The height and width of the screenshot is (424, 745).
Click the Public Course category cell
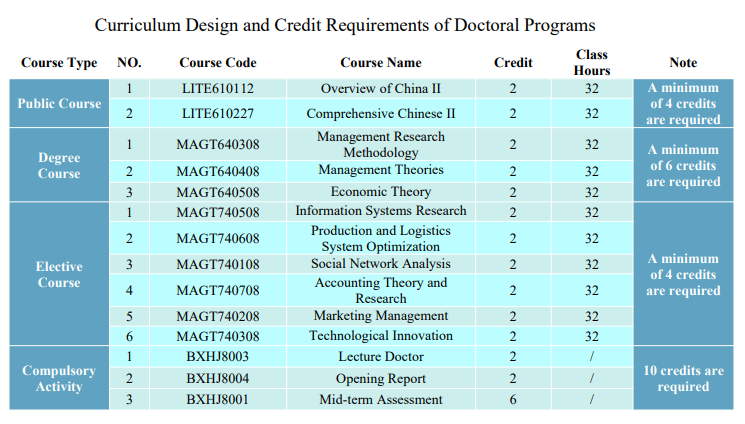pos(59,104)
